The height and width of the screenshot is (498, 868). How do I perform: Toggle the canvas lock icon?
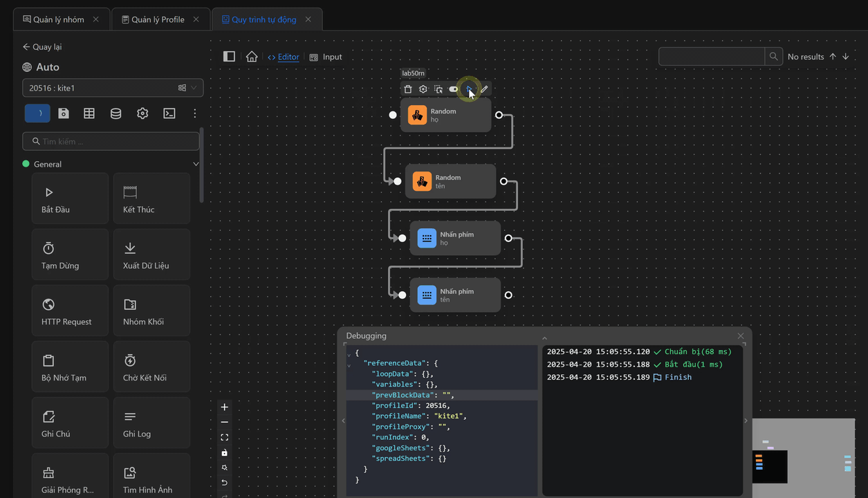pos(224,452)
